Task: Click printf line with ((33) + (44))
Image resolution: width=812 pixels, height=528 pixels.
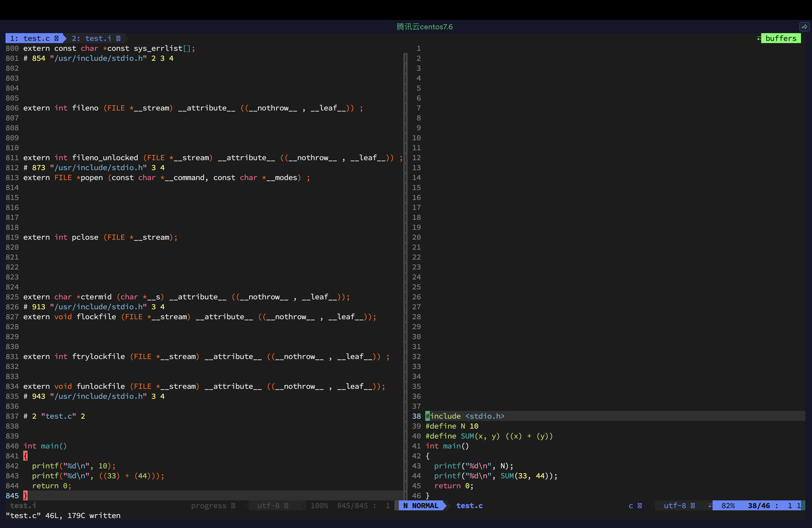Action: [x=98, y=476]
